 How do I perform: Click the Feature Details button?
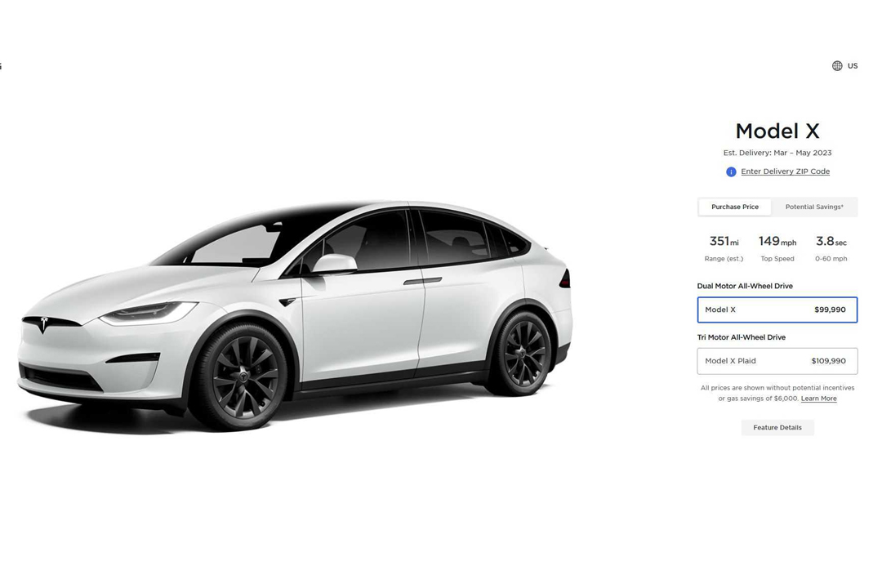point(777,428)
